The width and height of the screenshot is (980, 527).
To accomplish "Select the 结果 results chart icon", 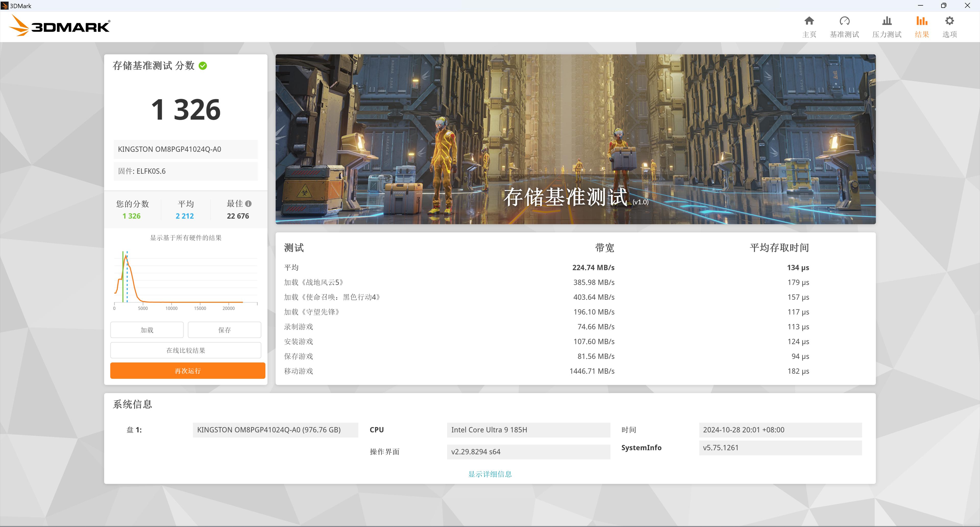I will point(921,21).
